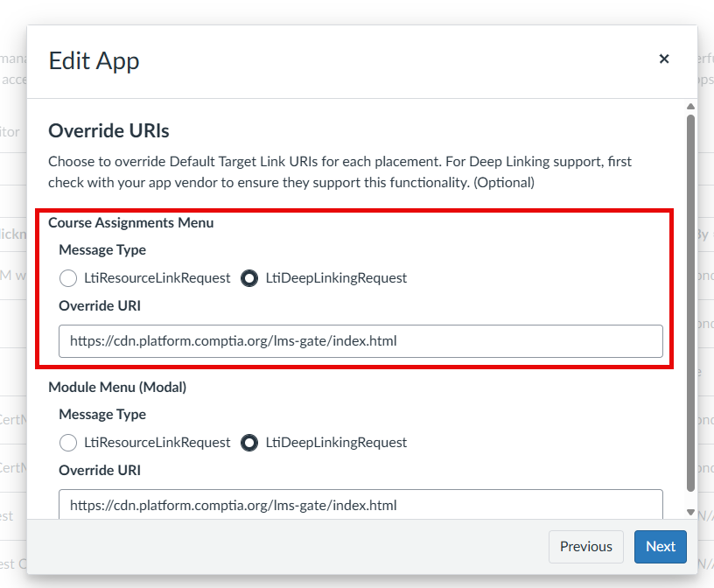Close the Edit App dialog

[664, 59]
